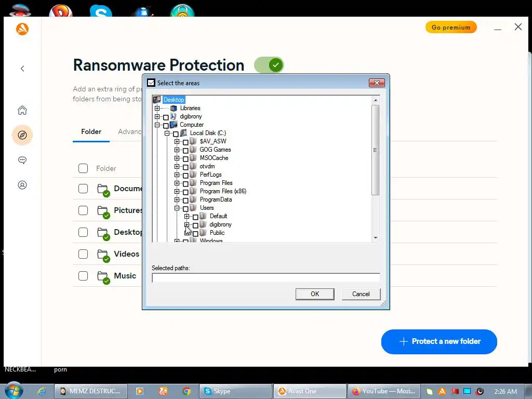Select the PerfLogs folder in tree
Screen dimensions: 532x399
click(211, 175)
